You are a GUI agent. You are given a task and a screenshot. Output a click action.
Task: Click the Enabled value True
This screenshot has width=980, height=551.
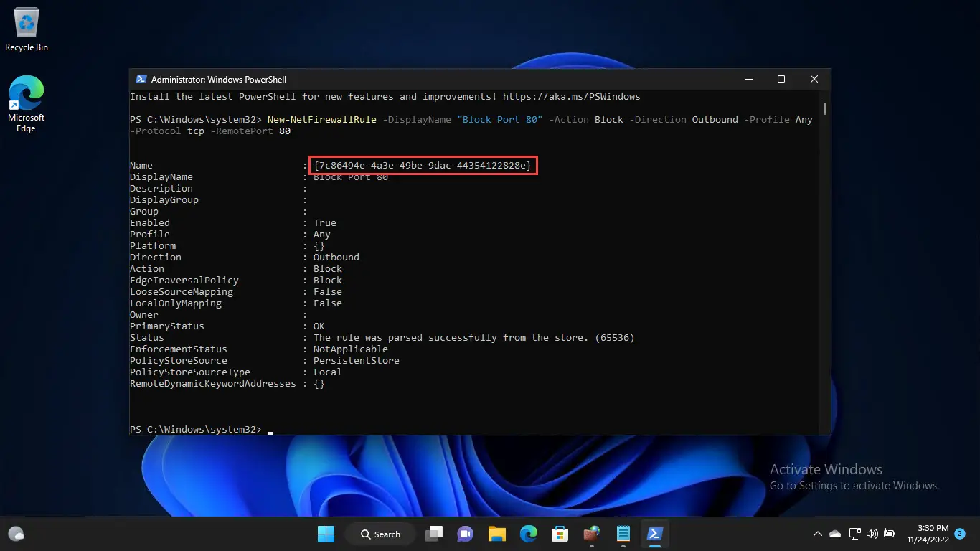coord(325,222)
